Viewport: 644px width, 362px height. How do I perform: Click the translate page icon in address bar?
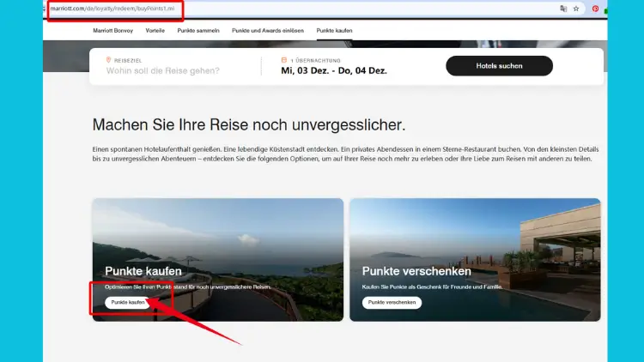pos(563,9)
